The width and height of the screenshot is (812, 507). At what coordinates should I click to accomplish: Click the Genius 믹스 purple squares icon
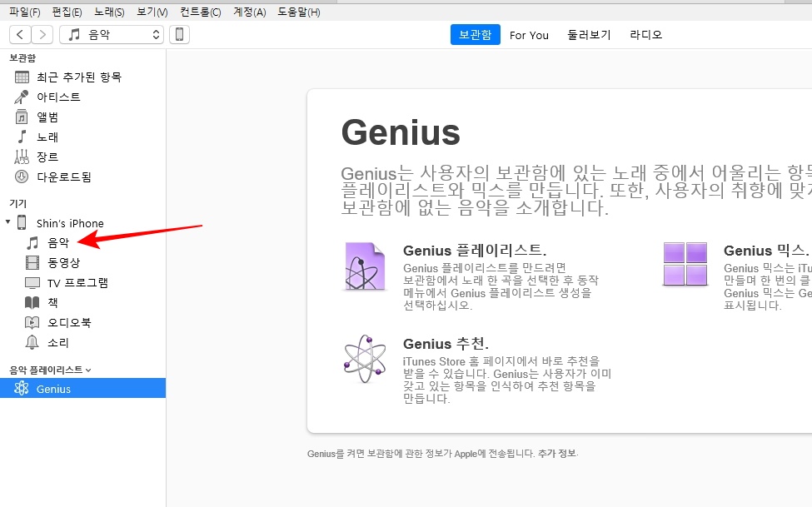tap(685, 264)
